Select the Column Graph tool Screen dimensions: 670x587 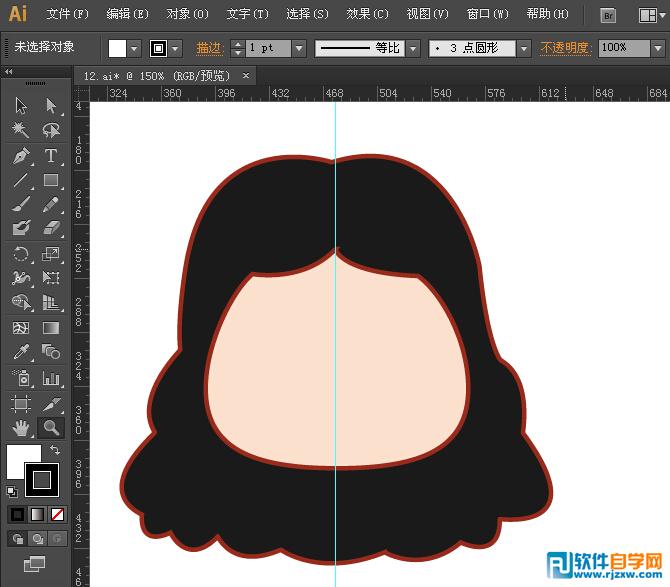[x=51, y=378]
